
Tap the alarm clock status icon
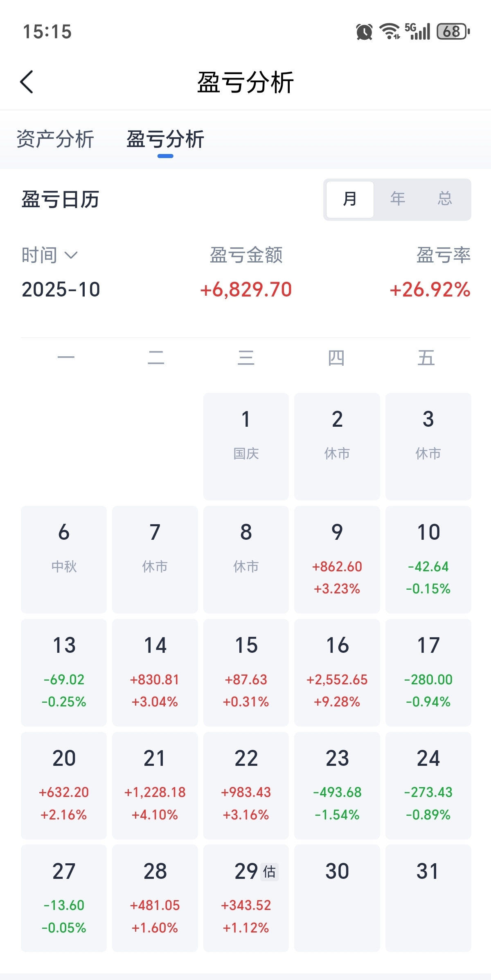click(x=364, y=32)
